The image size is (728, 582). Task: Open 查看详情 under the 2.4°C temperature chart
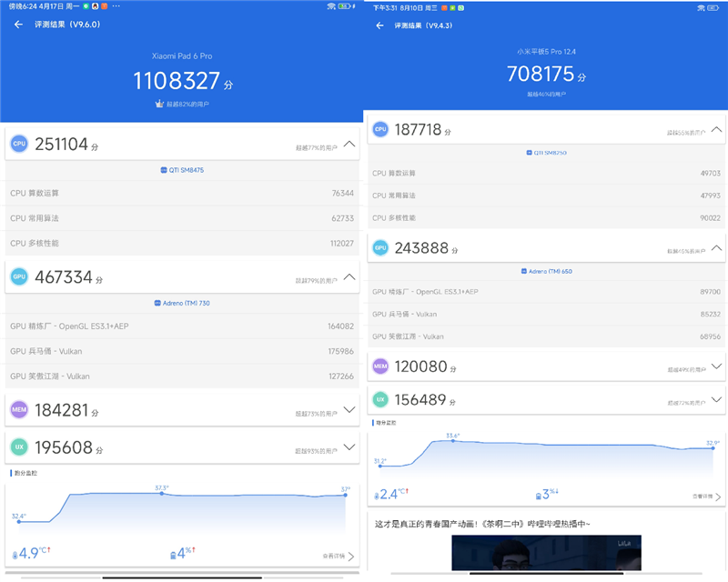[x=706, y=497]
